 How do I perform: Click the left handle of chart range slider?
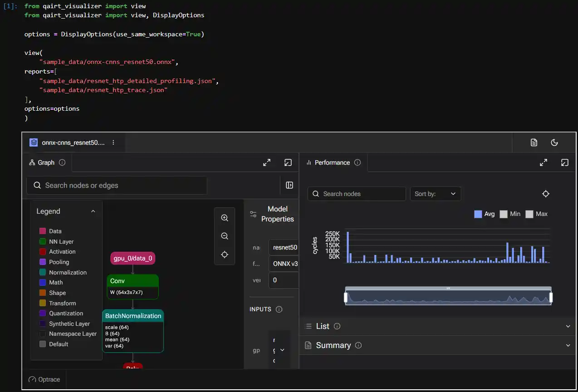click(346, 298)
